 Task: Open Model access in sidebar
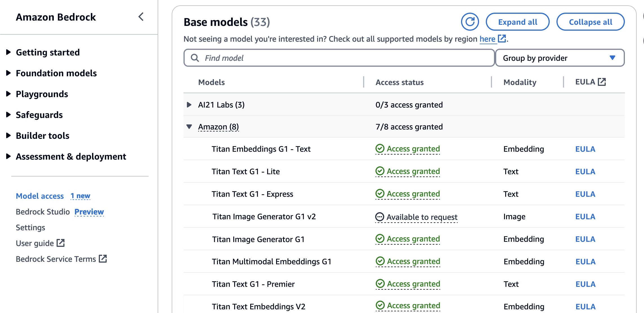pos(40,196)
